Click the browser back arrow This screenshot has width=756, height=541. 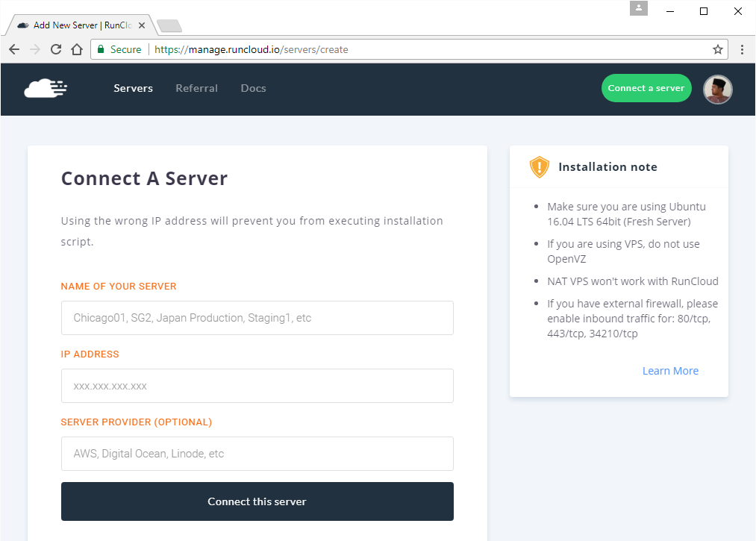click(x=14, y=49)
